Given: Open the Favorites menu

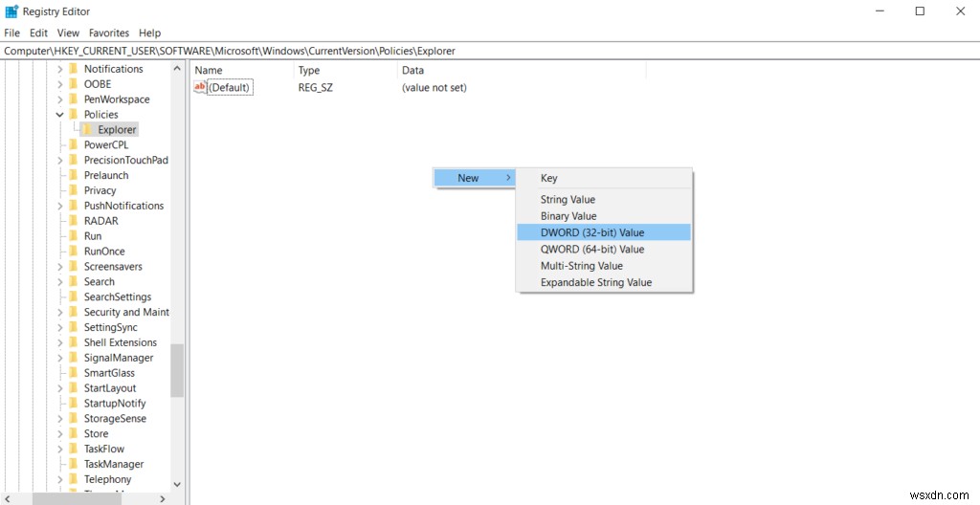Looking at the screenshot, I should tap(109, 33).
